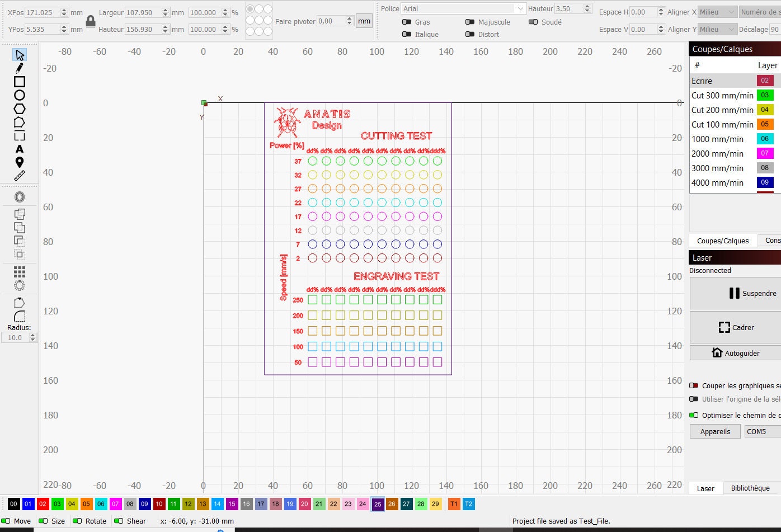The height and width of the screenshot is (532, 781).
Task: Pick the Ellipse drawing tool
Action: point(20,95)
